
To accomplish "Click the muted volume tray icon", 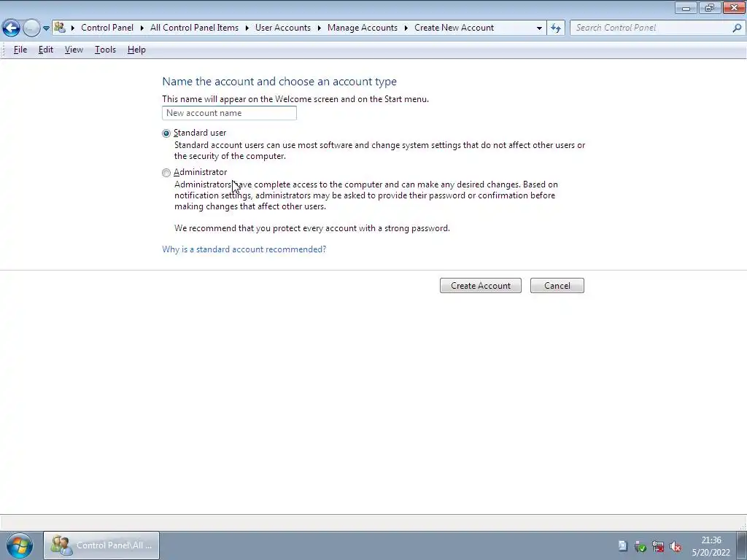I will [676, 546].
